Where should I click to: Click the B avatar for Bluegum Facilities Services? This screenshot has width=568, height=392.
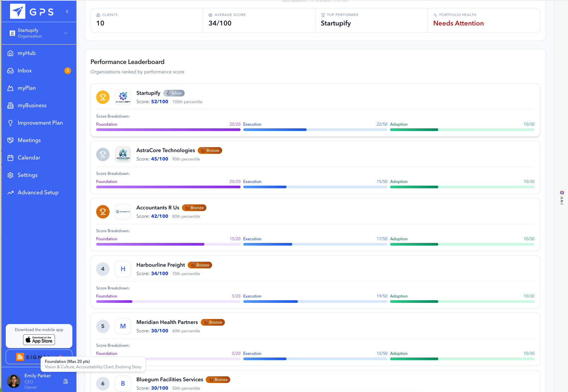pos(123,384)
